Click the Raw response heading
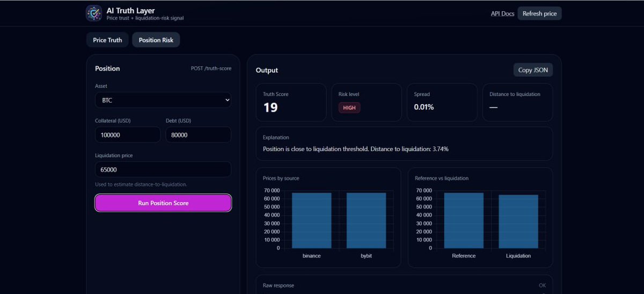This screenshot has width=644, height=294. tap(279, 285)
